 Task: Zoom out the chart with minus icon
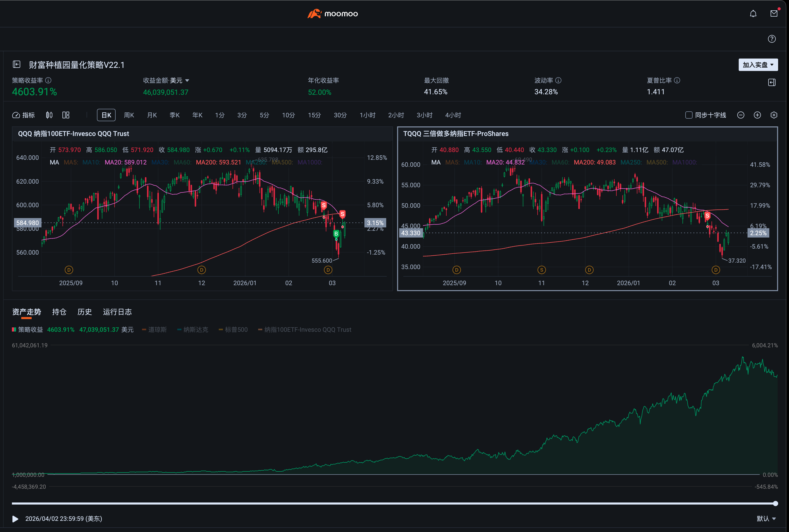[x=741, y=115]
